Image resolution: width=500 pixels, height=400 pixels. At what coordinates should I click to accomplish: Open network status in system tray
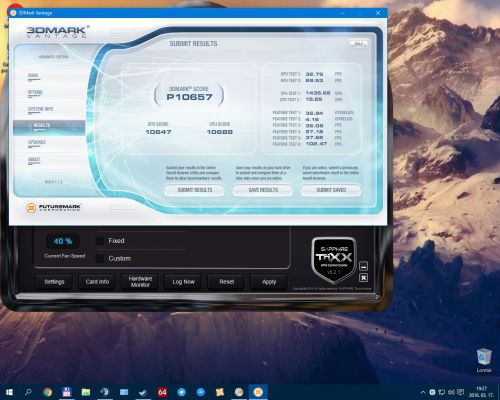tap(442, 392)
